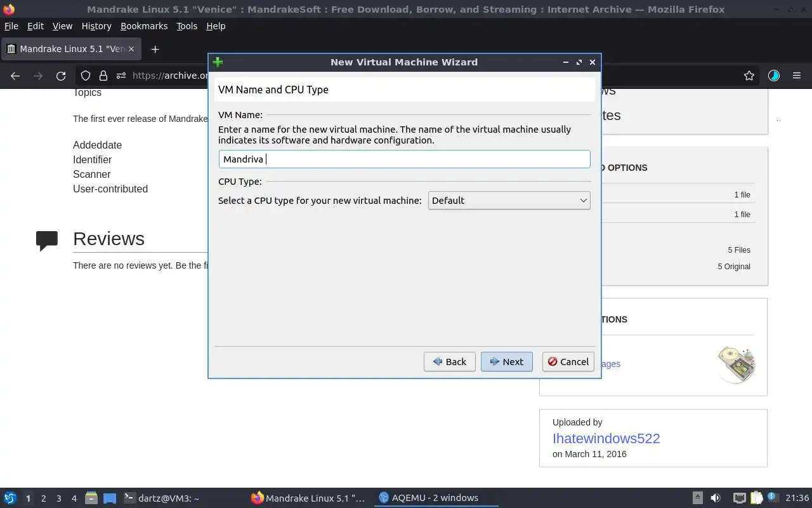Click the clipboard tray icon
The image size is (812, 508).
click(x=756, y=498)
